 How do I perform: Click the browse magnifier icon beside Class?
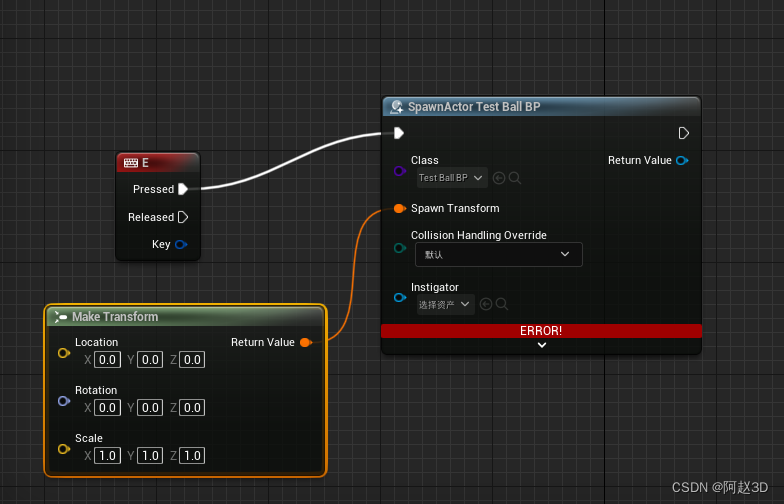pos(514,178)
